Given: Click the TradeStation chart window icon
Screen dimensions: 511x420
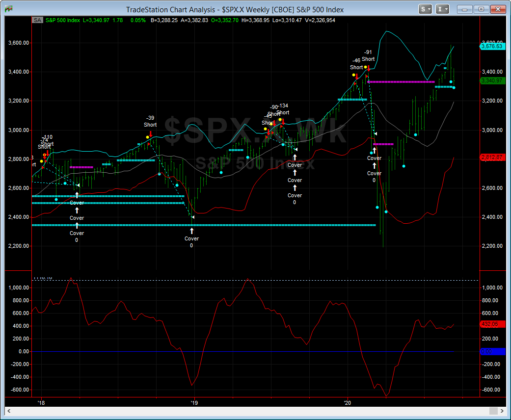Looking at the screenshot, I should coord(8,9).
